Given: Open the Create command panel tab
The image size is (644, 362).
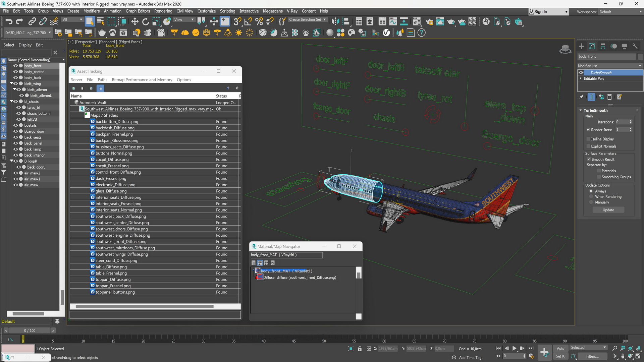Looking at the screenshot, I should tap(582, 46).
